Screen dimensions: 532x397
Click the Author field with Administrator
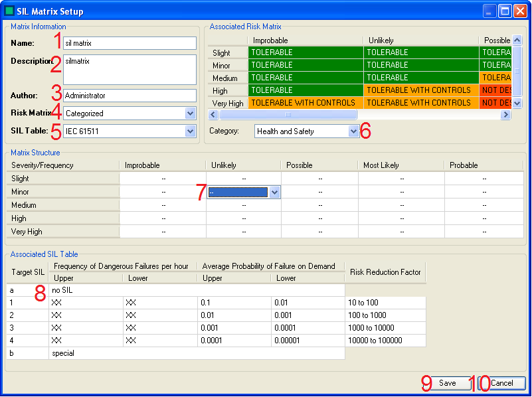click(130, 96)
